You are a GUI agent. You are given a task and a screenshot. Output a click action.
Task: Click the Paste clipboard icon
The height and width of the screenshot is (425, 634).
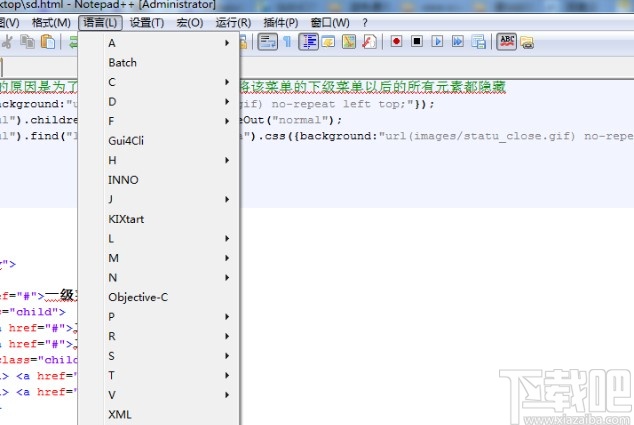[x=48, y=42]
